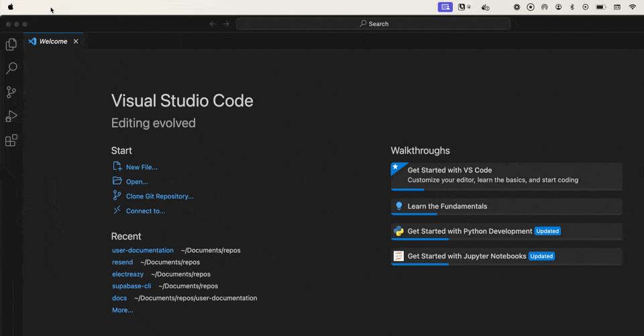Open the Run and Debug view
This screenshot has width=644, height=336.
pos(11,116)
